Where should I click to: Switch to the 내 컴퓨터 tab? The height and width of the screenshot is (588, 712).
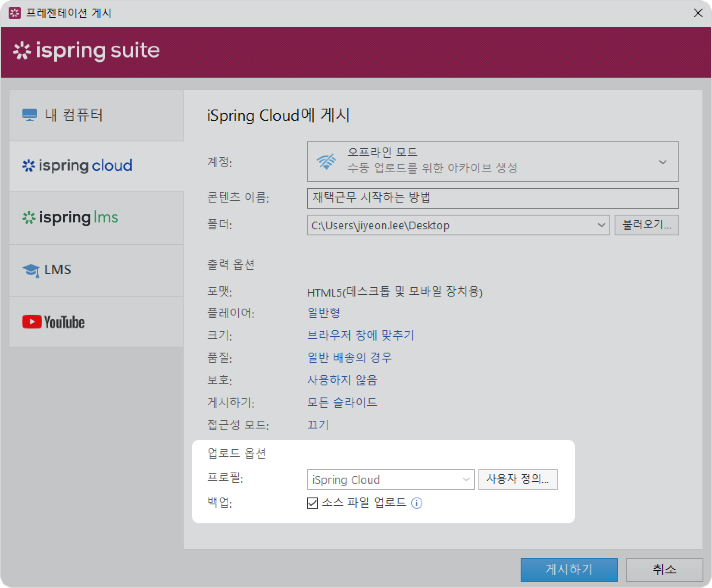(x=96, y=115)
